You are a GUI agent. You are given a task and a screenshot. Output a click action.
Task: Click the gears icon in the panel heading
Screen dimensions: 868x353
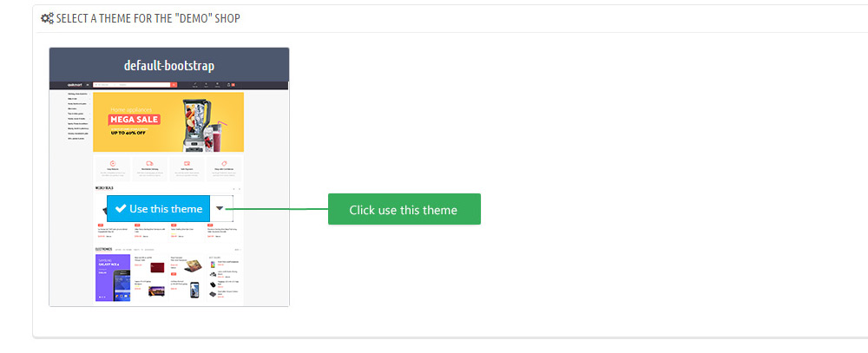[47, 17]
